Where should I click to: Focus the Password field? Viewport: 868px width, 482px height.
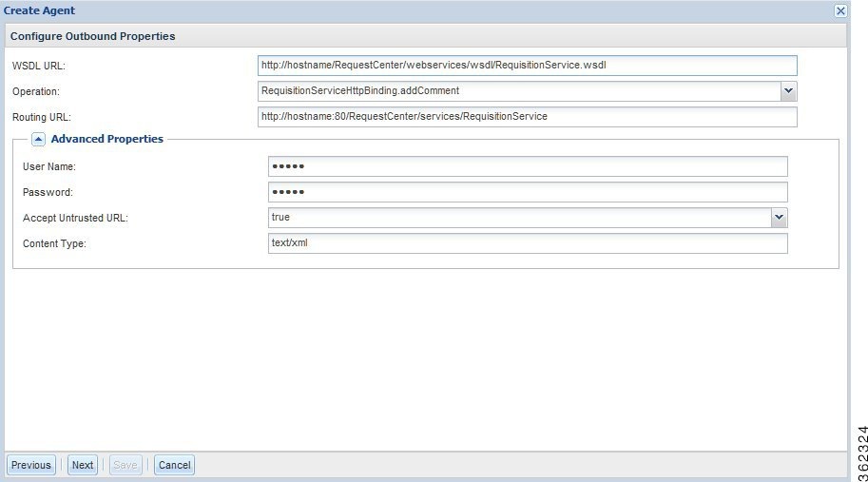click(528, 192)
